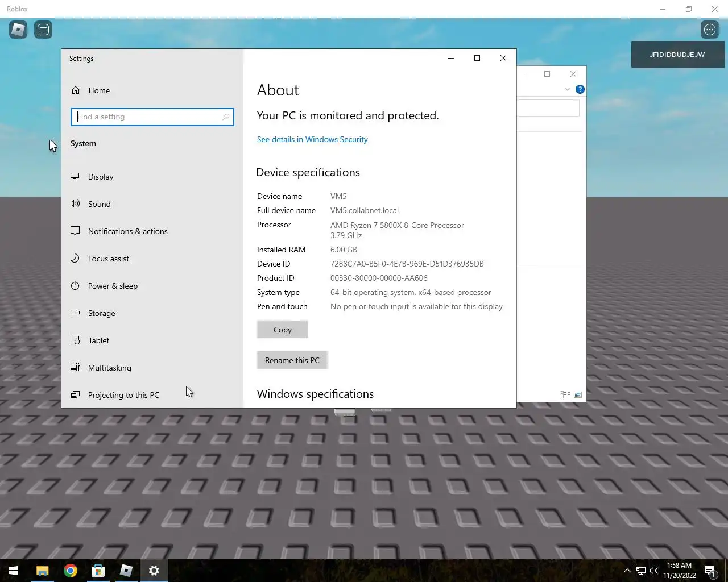Open the Roblox chat icon
Screen dimensions: 728x582
[x=43, y=30]
